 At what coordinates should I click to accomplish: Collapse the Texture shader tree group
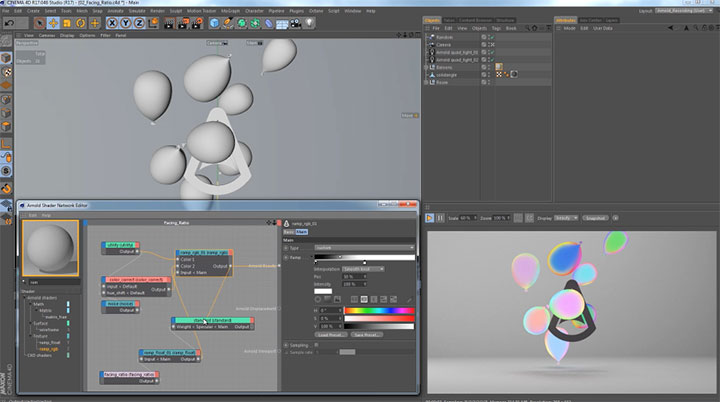pos(30,336)
